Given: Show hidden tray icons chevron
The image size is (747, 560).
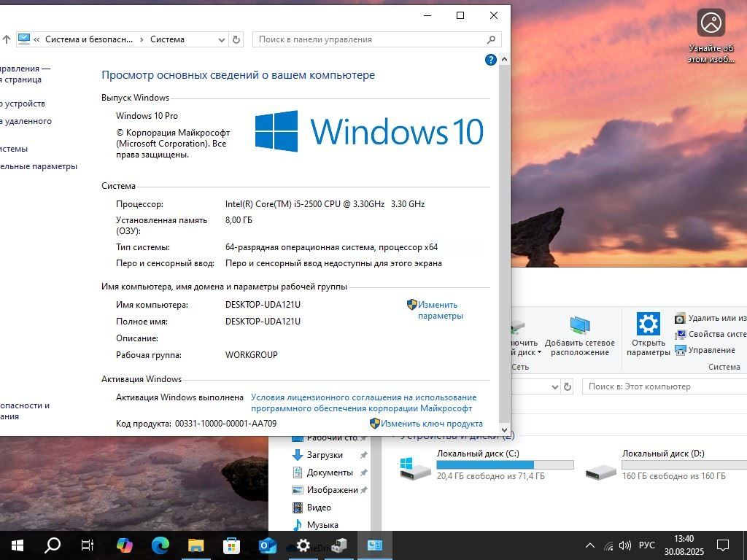Looking at the screenshot, I should pos(589,545).
